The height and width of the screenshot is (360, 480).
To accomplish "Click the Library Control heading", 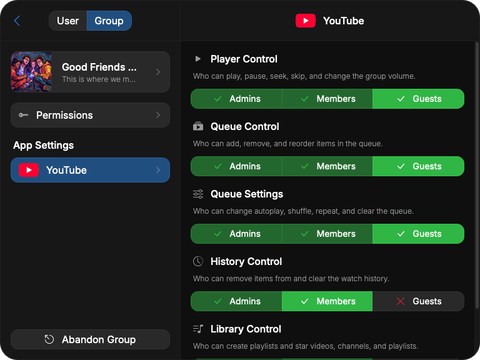I will 246,329.
